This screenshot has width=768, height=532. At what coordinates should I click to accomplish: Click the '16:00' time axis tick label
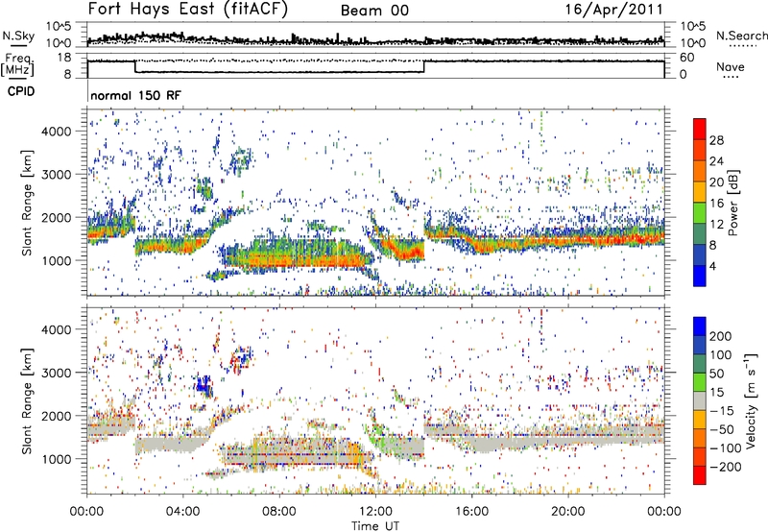coord(471,512)
